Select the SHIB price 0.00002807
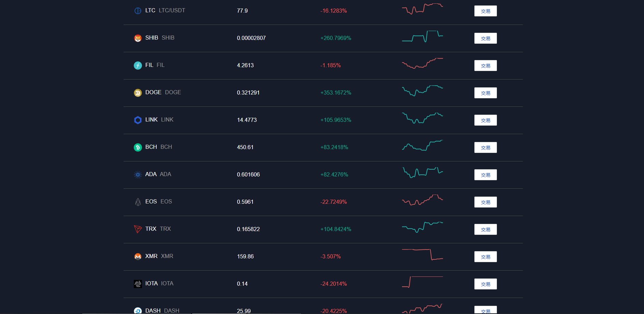 click(x=251, y=38)
